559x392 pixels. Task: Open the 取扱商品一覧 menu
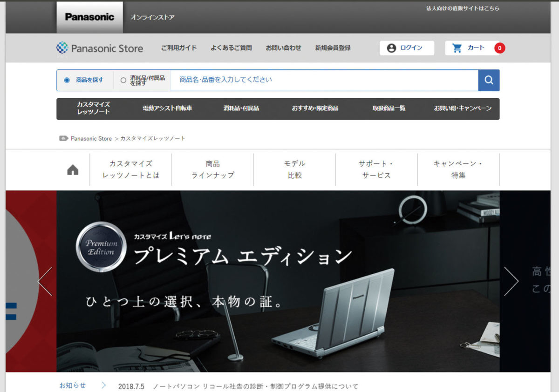(x=389, y=108)
